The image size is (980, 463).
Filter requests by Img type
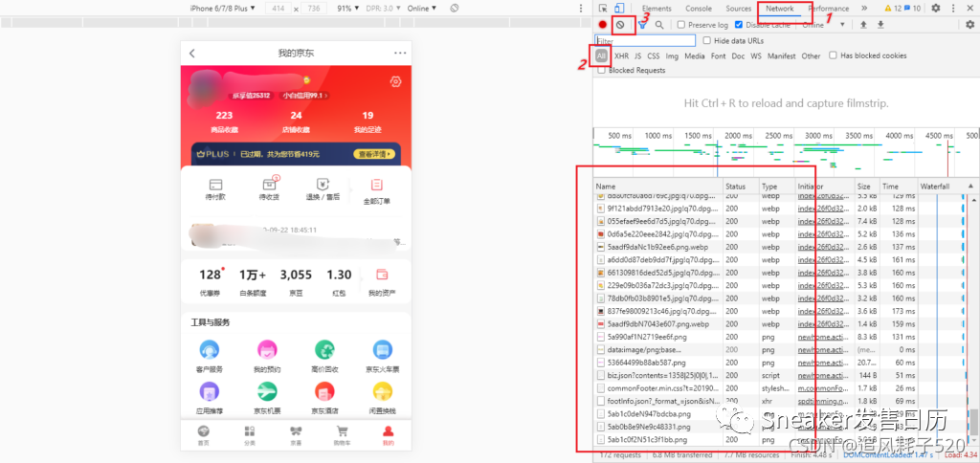pyautogui.click(x=672, y=55)
